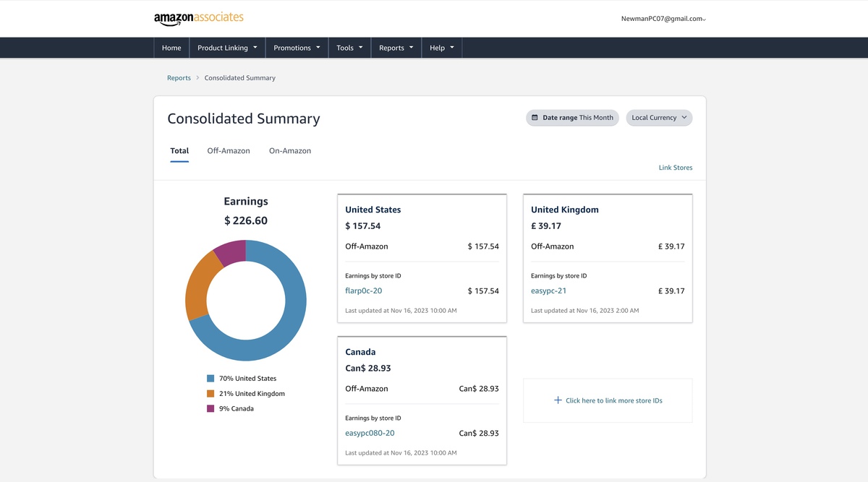Go to Home in the navigation bar
The width and height of the screenshot is (868, 482).
click(171, 48)
